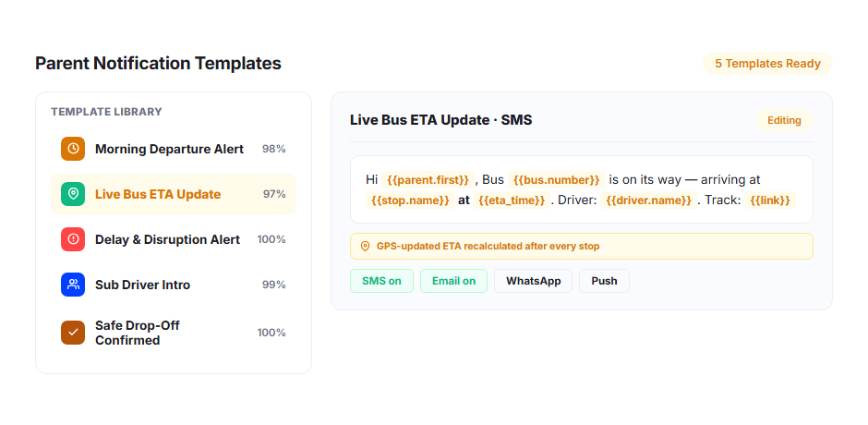Click the GPS-updated ETA recalculated notice
This screenshot has height=425, width=868.
tap(581, 246)
